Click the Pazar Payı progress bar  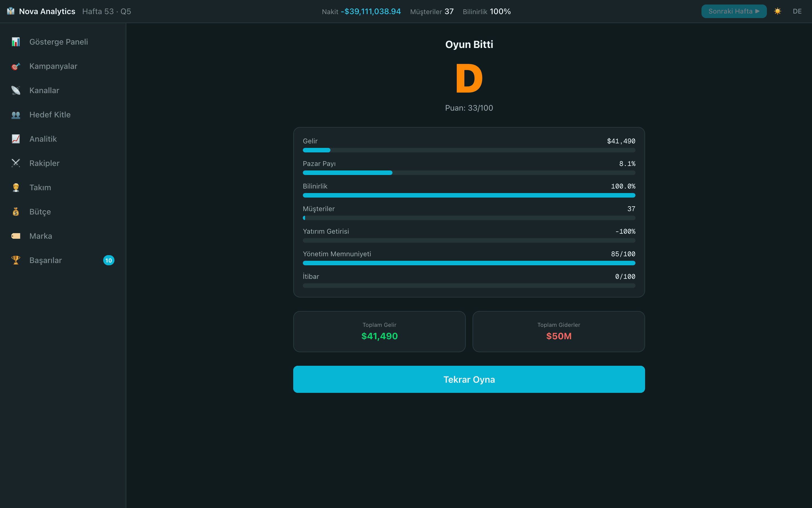point(469,173)
